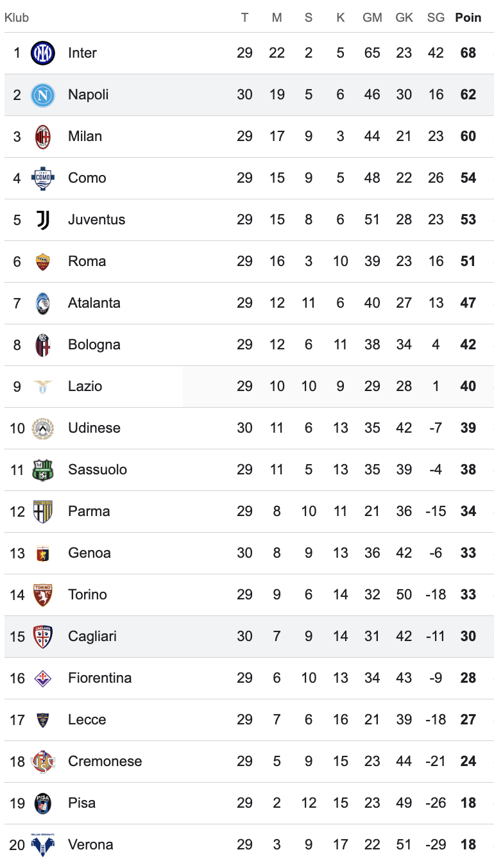Select the Torino bull crest
Image resolution: width=494 pixels, height=868 pixels.
coord(43,595)
